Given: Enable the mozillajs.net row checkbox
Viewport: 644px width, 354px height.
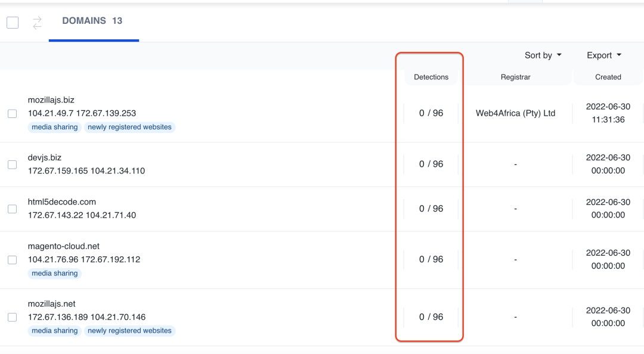Looking at the screenshot, I should [x=12, y=317].
